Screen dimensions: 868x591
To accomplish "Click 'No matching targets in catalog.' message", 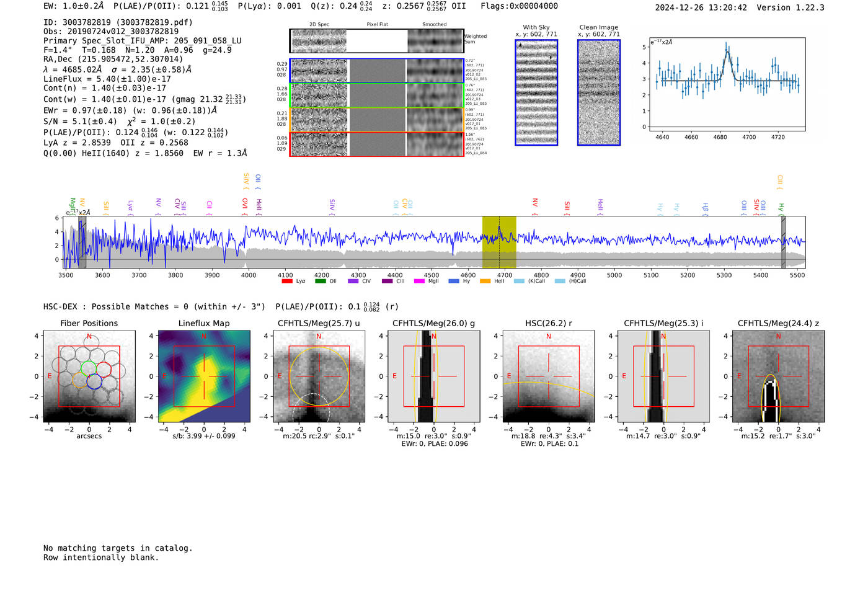I will coord(118,548).
